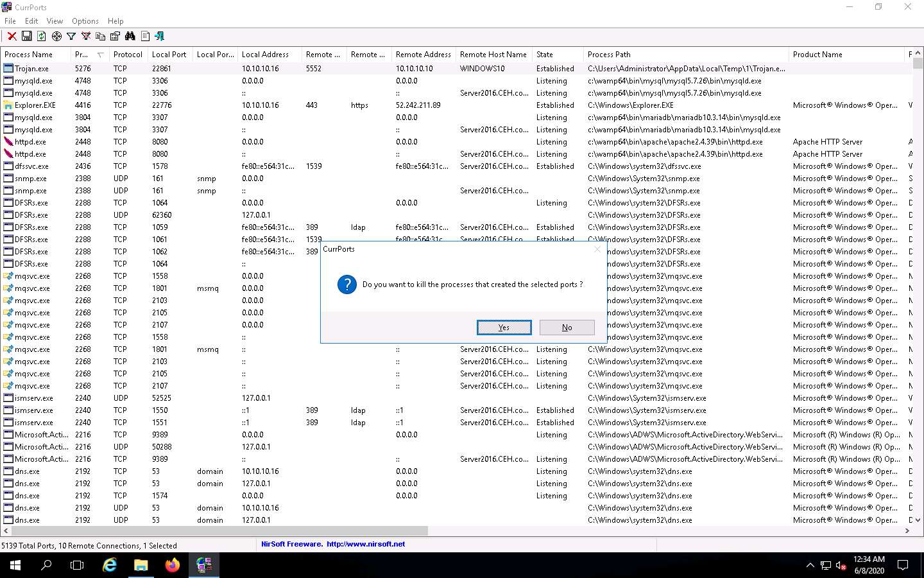Sort by Protocol column header

coord(128,55)
